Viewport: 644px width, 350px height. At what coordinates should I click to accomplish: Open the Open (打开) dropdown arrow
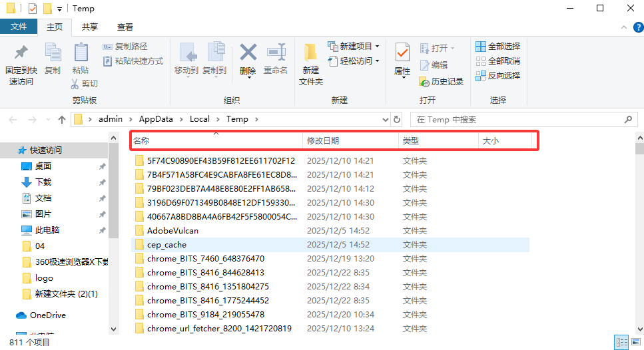click(x=452, y=48)
